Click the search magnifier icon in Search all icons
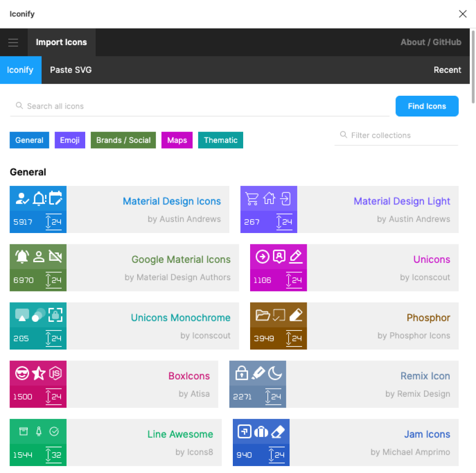This screenshot has height=473, width=476. (x=19, y=105)
